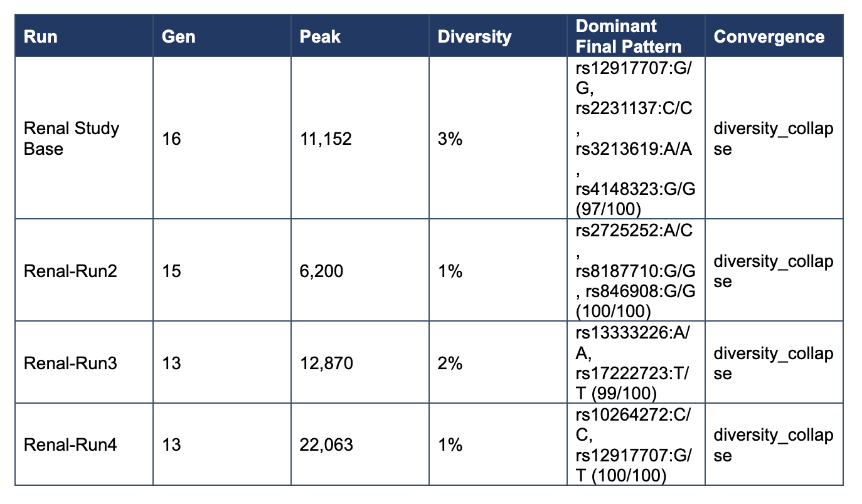Click the Run column header

pyautogui.click(x=41, y=36)
